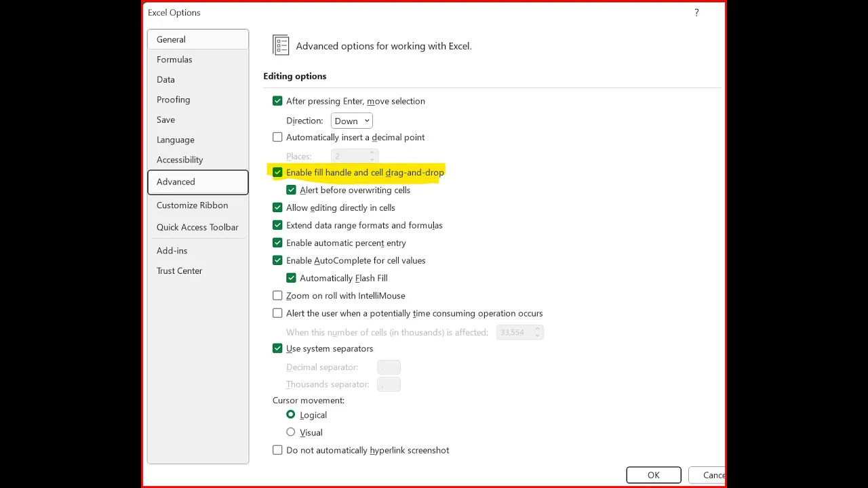Go to the Add-ins category
This screenshot has width=868, height=488.
tap(197, 251)
